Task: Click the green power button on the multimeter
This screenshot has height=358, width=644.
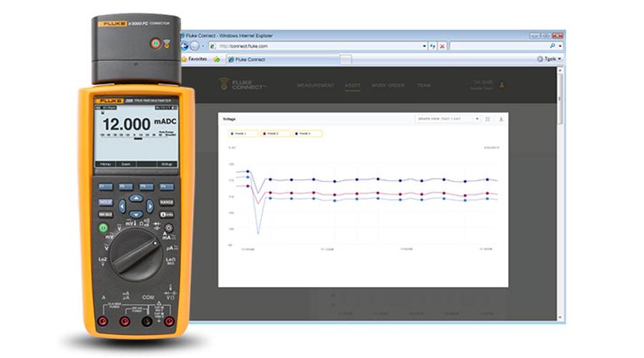Action: coord(103,227)
